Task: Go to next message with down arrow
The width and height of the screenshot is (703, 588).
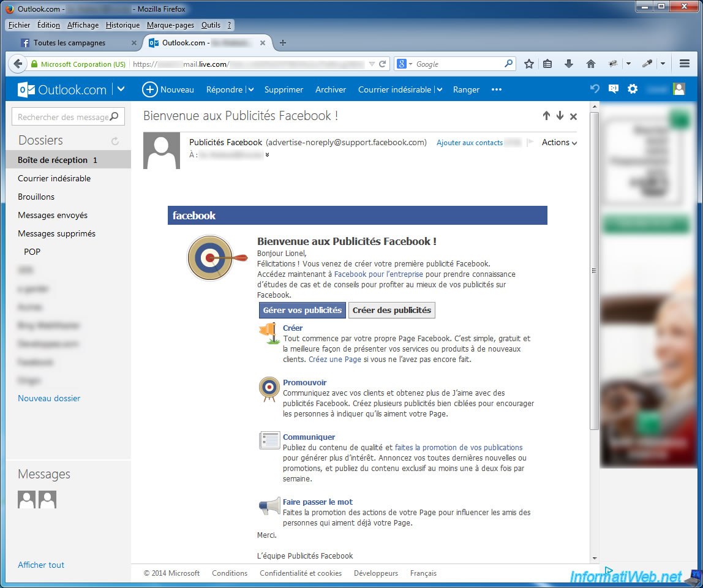Action: click(560, 116)
